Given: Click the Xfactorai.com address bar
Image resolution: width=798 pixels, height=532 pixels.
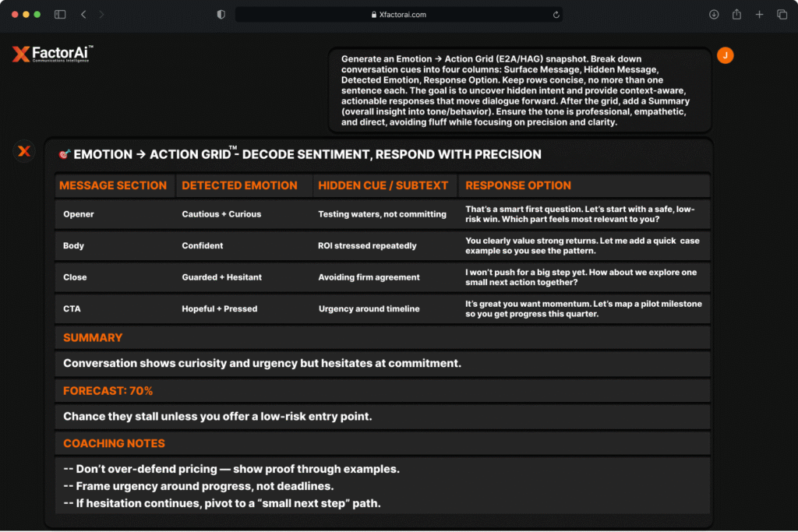Looking at the screenshot, I should point(398,15).
